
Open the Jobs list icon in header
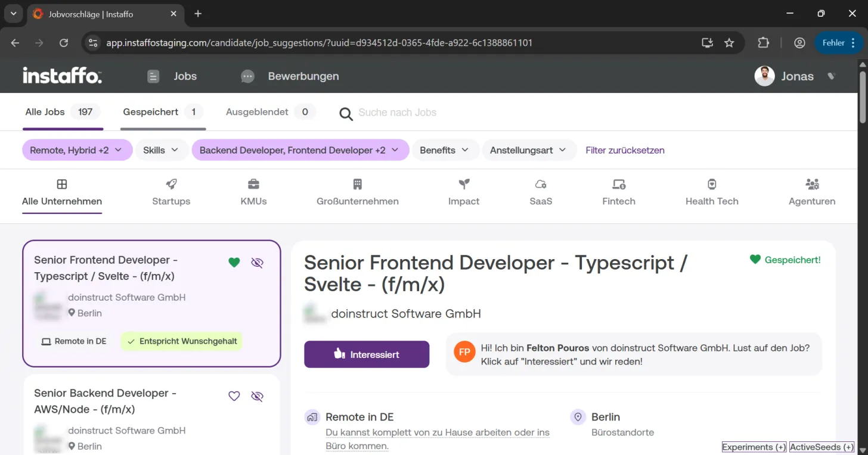point(153,76)
